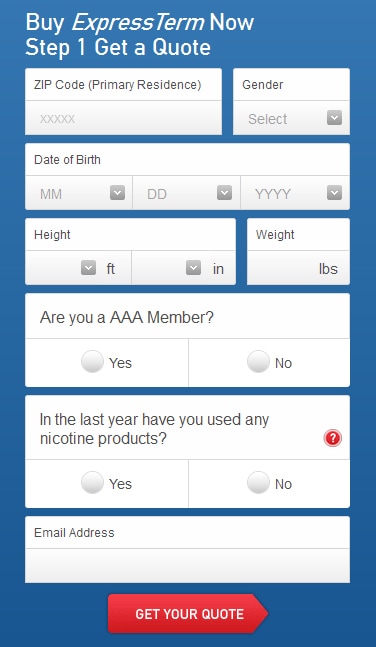This screenshot has height=647, width=376.
Task: Select Yes for AAA Member
Action: (x=92, y=362)
